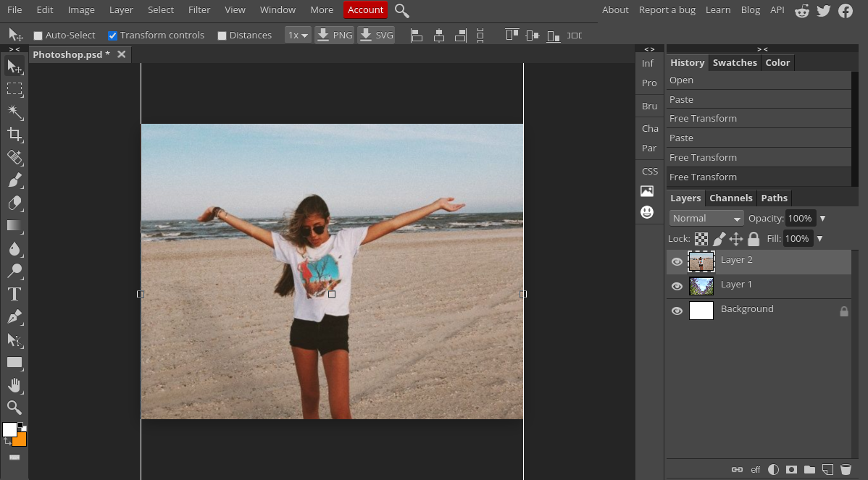The width and height of the screenshot is (868, 480).
Task: Align top edges of layers
Action: coord(512,35)
